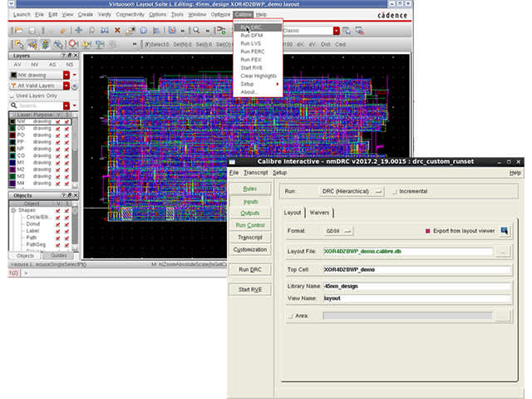Expand the Setup submenu in Calibre menu
This screenshot has width=532, height=399.
(x=258, y=84)
